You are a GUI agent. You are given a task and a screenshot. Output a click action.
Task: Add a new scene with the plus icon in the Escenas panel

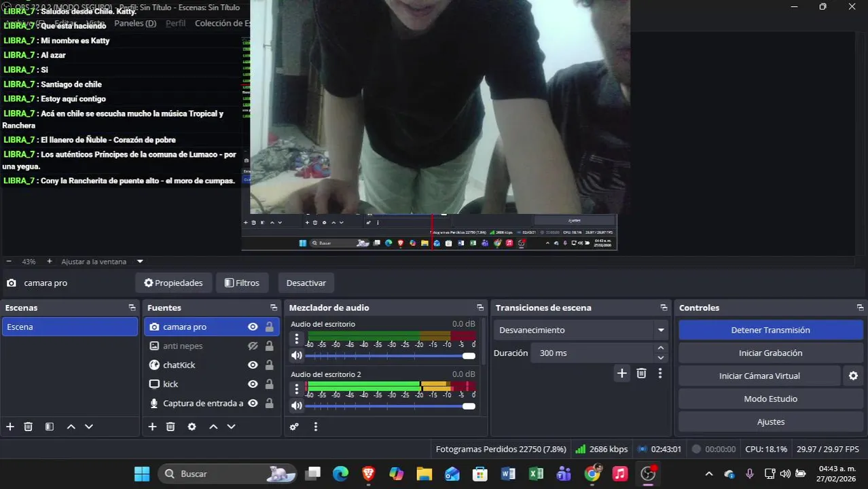pos(10,427)
